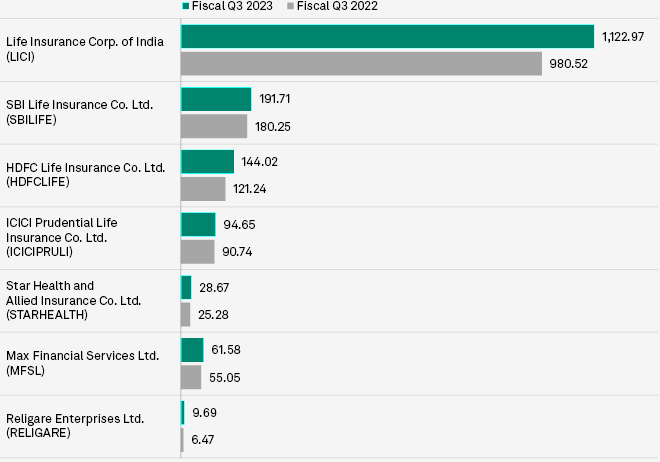Click the value 1,122.97
The height and width of the screenshot is (462, 660).
coord(623,37)
